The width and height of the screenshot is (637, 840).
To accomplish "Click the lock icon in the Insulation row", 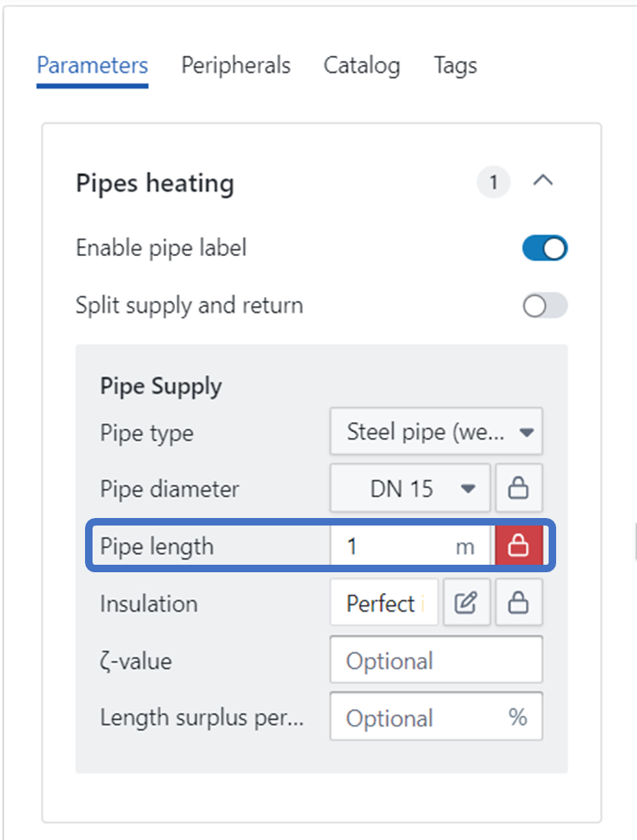I will tap(519, 603).
